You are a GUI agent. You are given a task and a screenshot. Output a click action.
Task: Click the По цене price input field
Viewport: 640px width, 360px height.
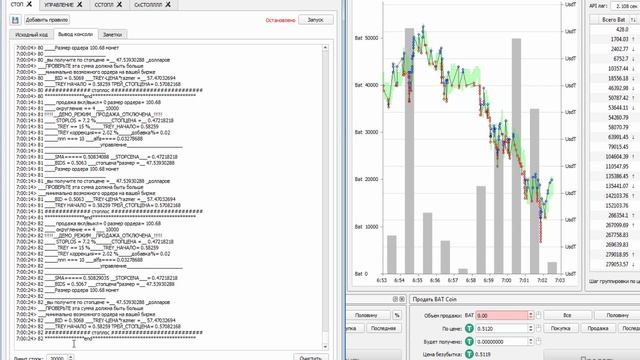(x=502, y=328)
